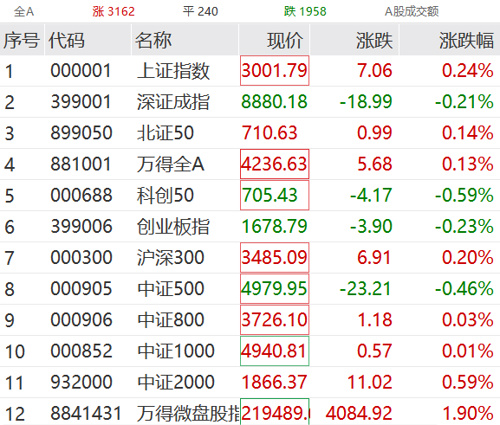
Task: Click change value 5.68
Action: pyautogui.click(x=375, y=164)
